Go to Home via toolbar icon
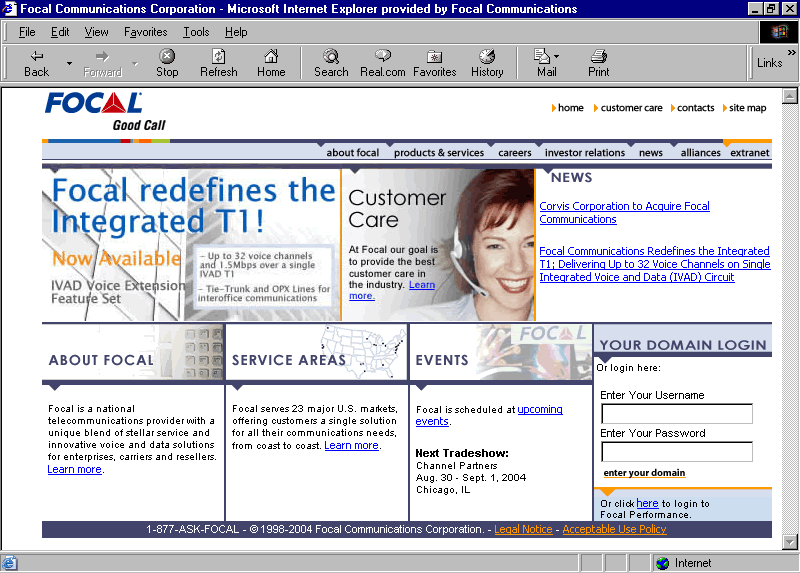 pos(271,63)
